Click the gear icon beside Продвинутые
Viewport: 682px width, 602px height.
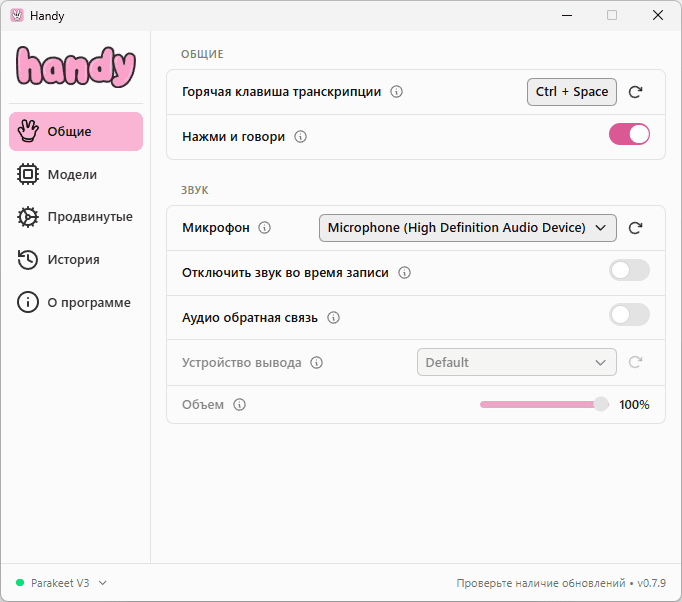[28, 217]
